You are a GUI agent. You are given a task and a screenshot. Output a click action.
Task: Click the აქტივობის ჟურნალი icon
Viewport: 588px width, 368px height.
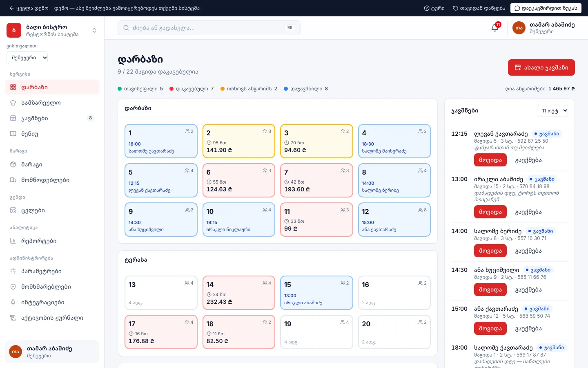(x=13, y=318)
